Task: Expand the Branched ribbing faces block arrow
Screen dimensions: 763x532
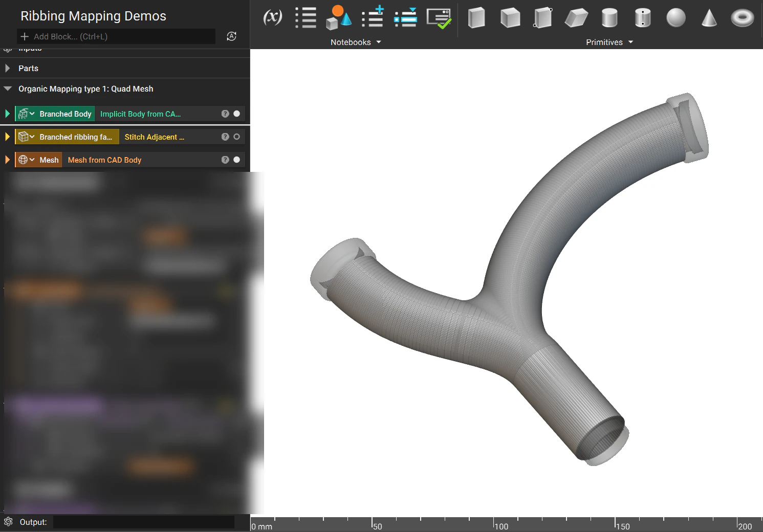Action: point(7,137)
